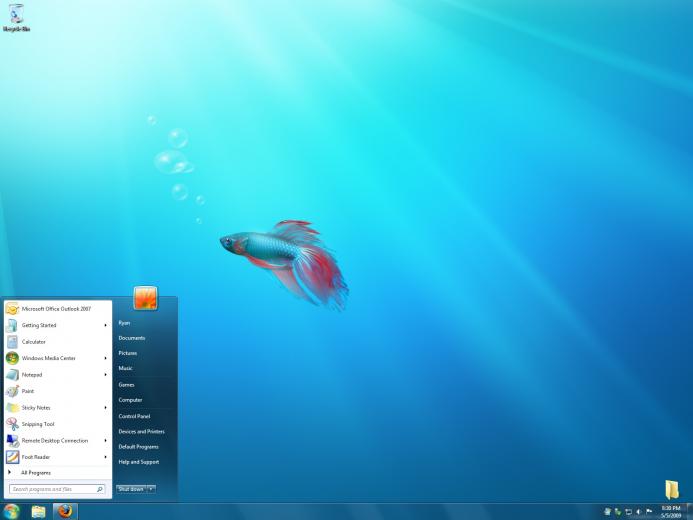Launch Microsoft Office Outlook 2007
693x520 pixels.
(x=58, y=309)
